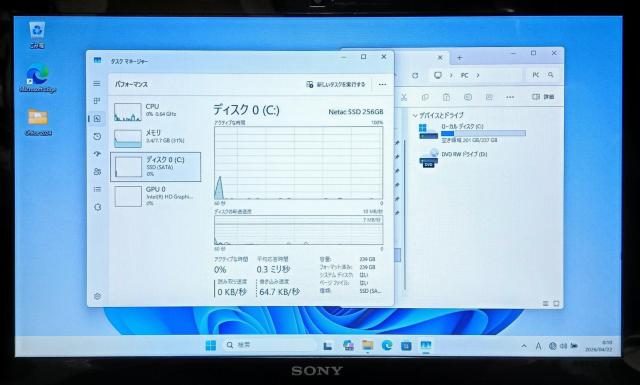Screen dimensions: 640x385
Task: Click the Netac SSD 256GB label
Action: click(x=356, y=111)
